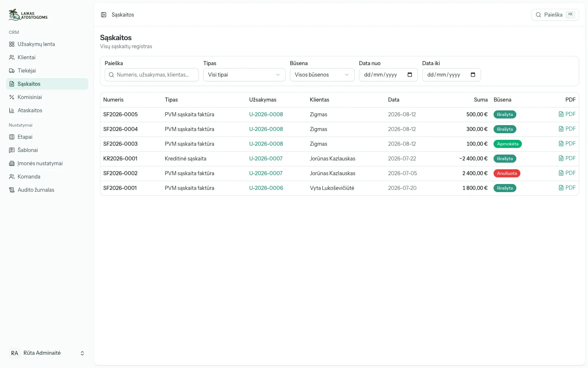588x368 pixels.
Task: Download PDF for SF2026-0005
Action: tap(567, 114)
